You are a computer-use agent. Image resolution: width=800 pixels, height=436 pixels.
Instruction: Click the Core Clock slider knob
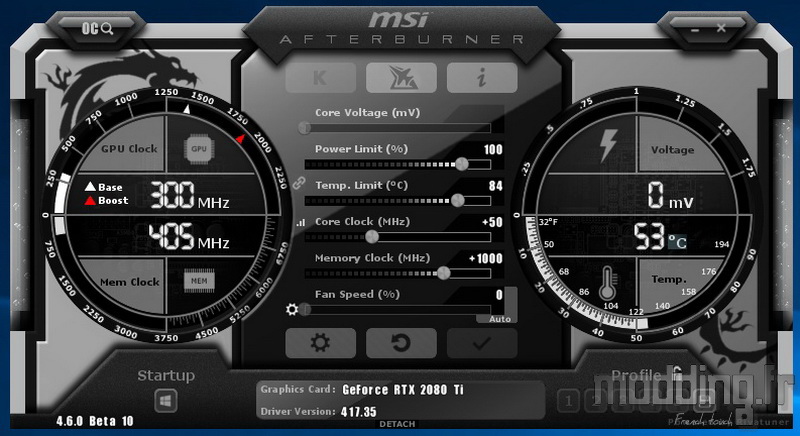pos(372,237)
